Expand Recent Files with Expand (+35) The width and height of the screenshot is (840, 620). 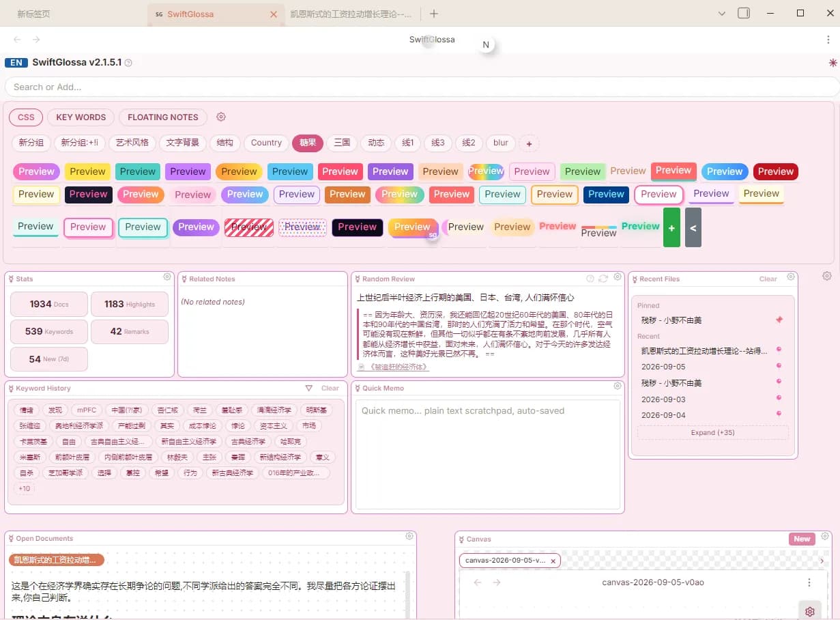click(x=712, y=432)
